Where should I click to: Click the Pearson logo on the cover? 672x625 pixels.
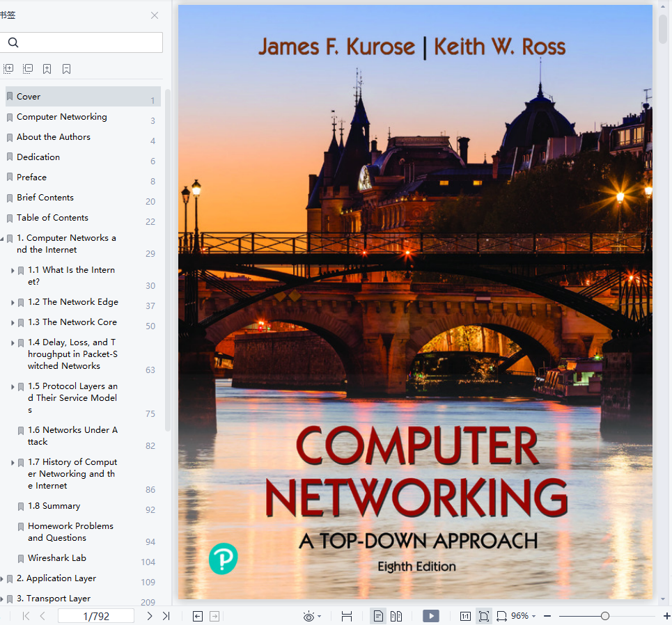[224, 559]
